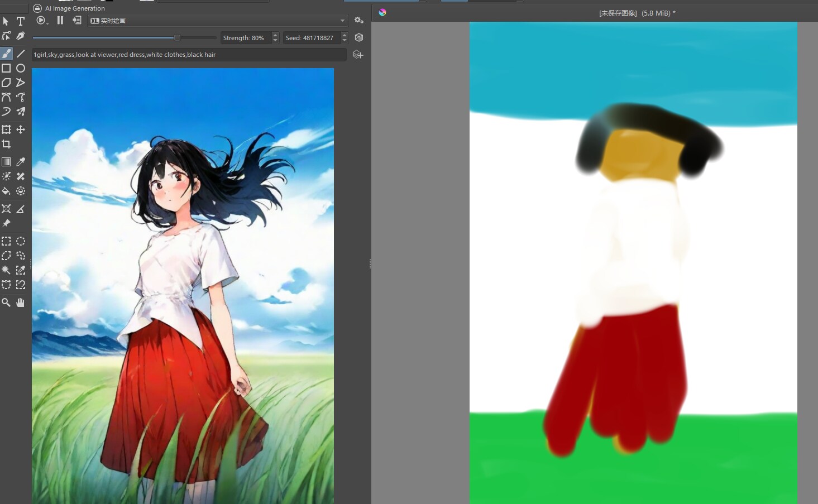Screen dimensions: 818x504
Task: Choose the Fill (paint bucket) tool
Action: coord(6,191)
